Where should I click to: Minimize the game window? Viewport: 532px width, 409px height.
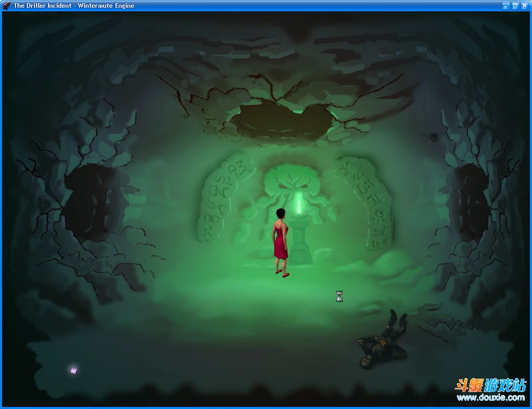point(506,6)
